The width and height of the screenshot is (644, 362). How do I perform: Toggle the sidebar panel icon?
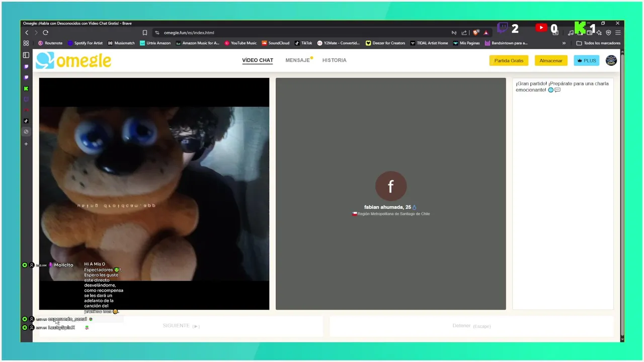[x=26, y=55]
